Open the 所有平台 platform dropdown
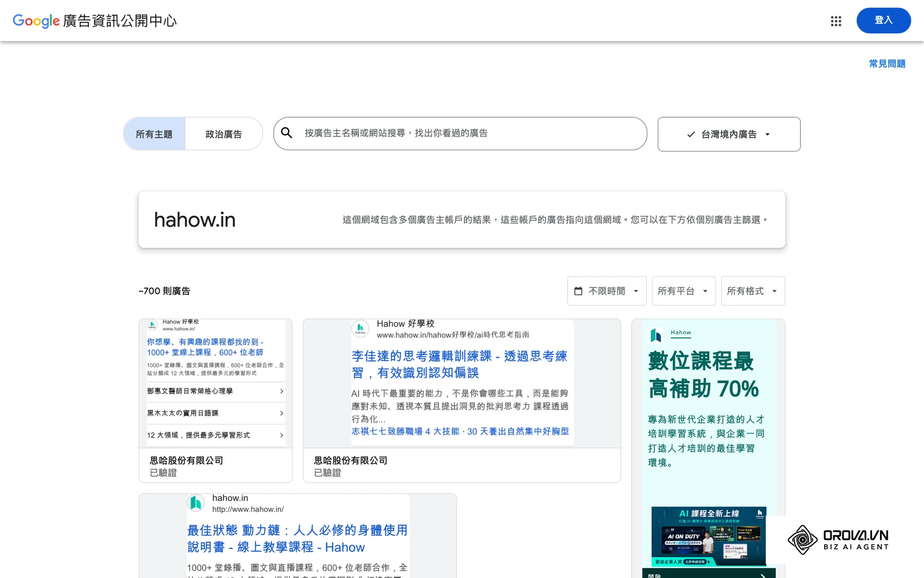Viewport: 924px width, 578px height. 684,291
